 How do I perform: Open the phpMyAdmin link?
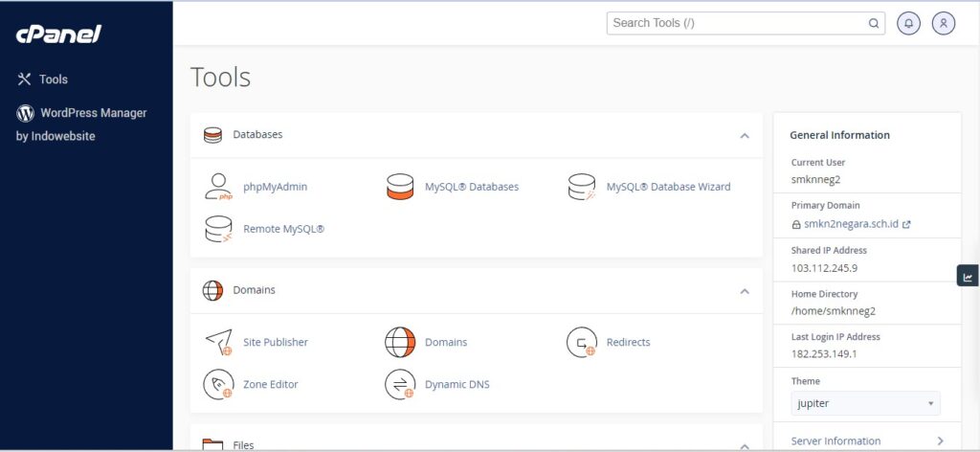click(x=275, y=187)
